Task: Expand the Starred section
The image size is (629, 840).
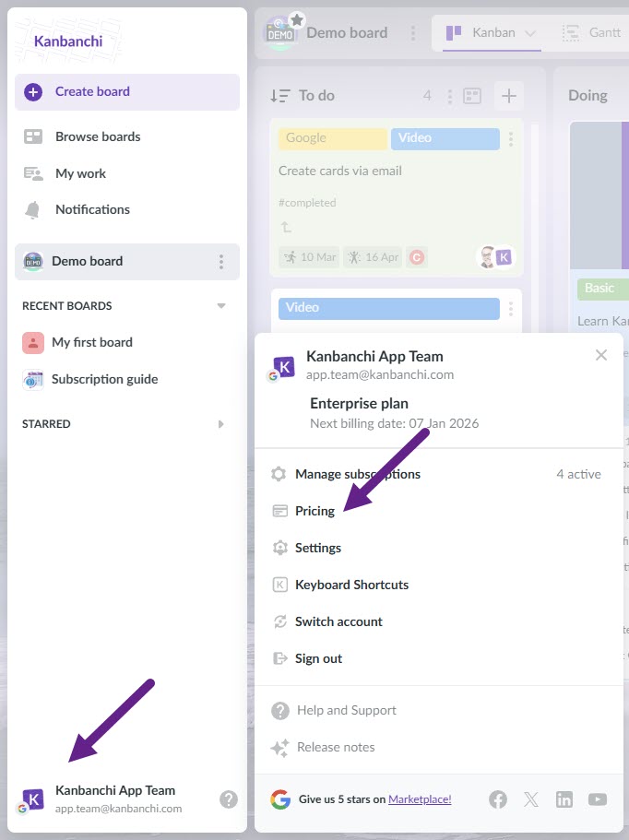Action: tap(220, 424)
